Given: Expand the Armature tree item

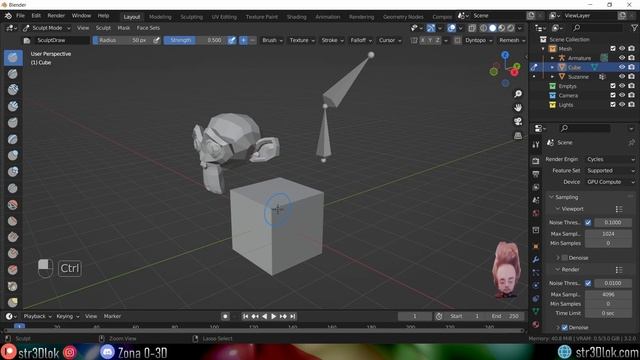Looking at the screenshot, I should coord(553,58).
